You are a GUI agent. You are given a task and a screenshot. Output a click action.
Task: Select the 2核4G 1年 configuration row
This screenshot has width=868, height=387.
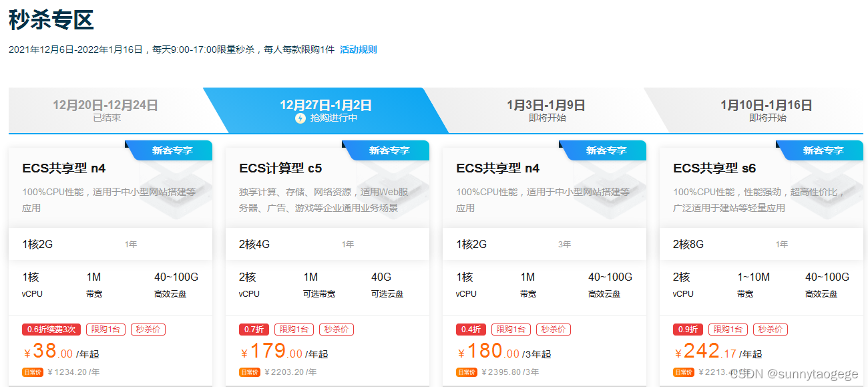point(327,244)
